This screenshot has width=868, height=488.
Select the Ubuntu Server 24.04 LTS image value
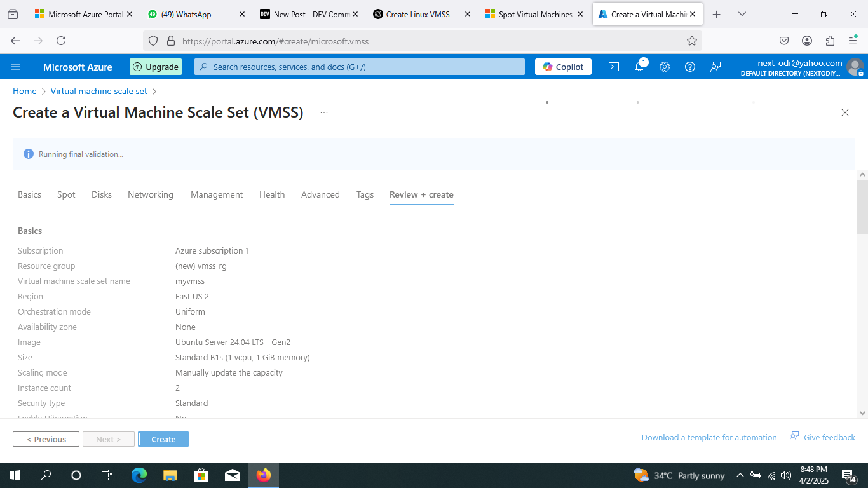pos(233,342)
